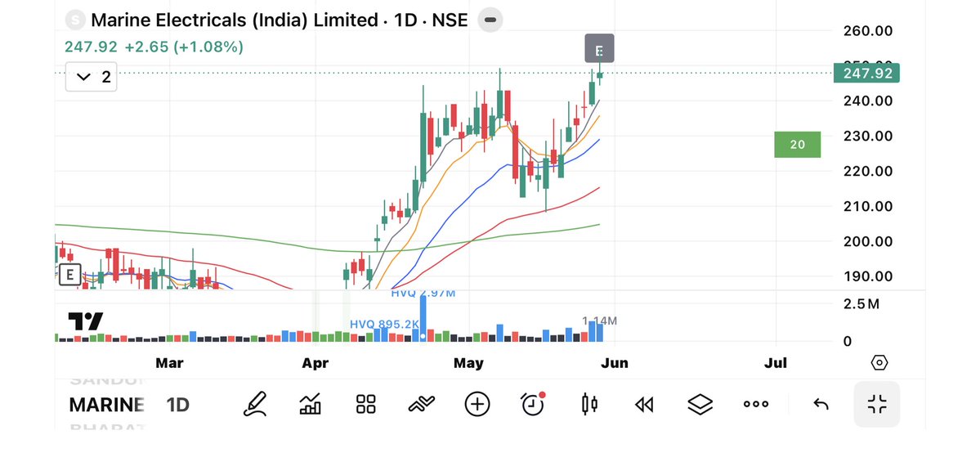Click the price change +2.65 (+1.08%) text

185,47
